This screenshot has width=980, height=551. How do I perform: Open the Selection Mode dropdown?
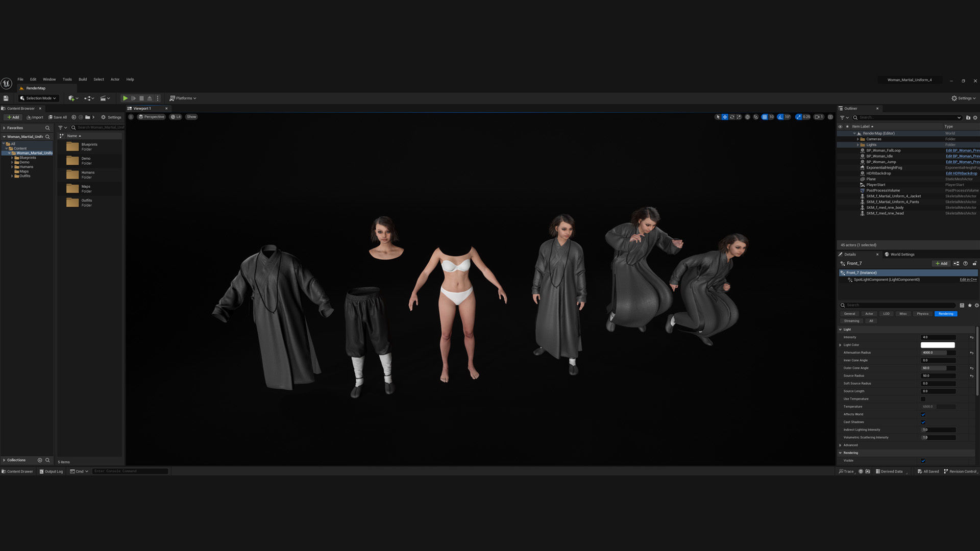tap(38, 98)
